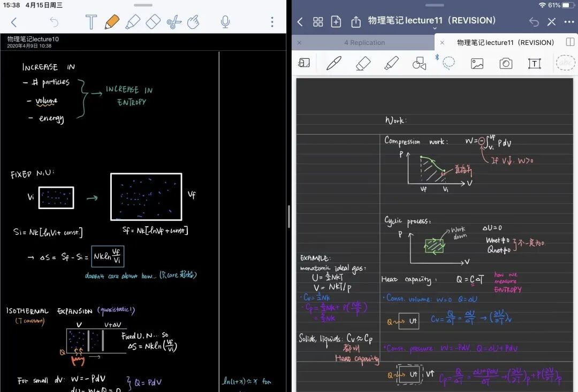This screenshot has width=578, height=392.
Task: Select the highlighter tool in GoodNotes toolbar
Action: tap(391, 64)
